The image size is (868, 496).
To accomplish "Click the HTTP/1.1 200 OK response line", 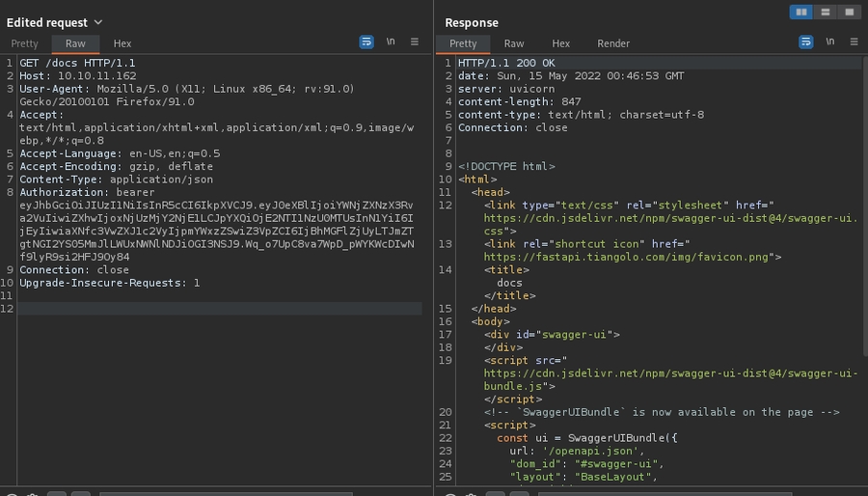I will tap(506, 63).
